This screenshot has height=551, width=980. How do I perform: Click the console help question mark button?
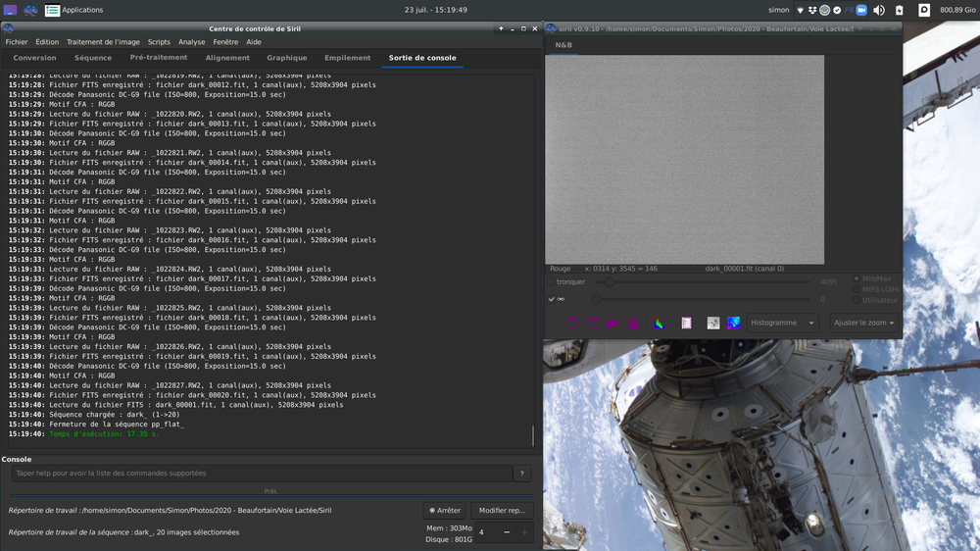tap(523, 474)
